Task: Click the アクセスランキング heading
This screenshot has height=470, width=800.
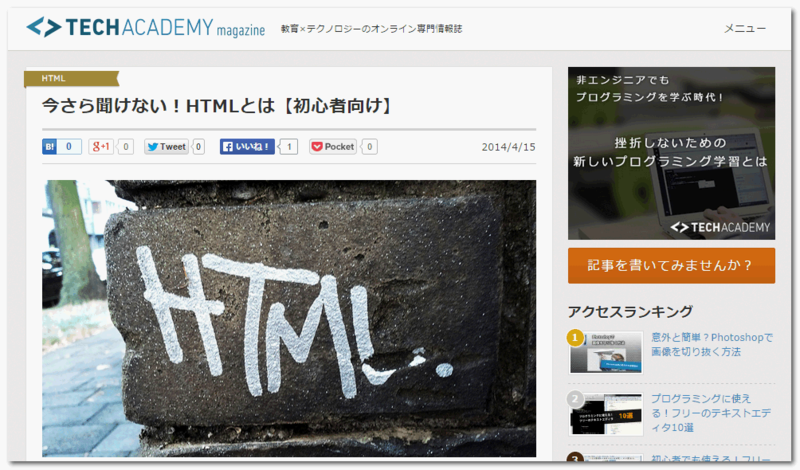Action: 631,312
